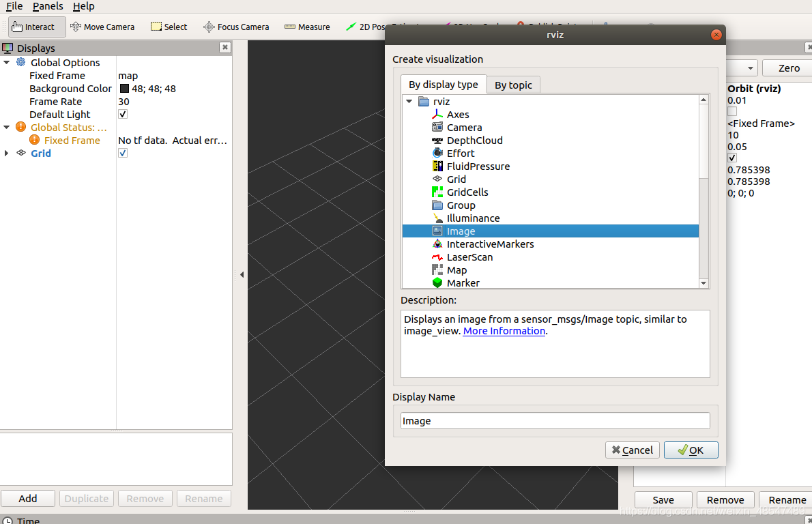The height and width of the screenshot is (524, 812).
Task: Select the Illuminance display icon
Action: click(437, 218)
